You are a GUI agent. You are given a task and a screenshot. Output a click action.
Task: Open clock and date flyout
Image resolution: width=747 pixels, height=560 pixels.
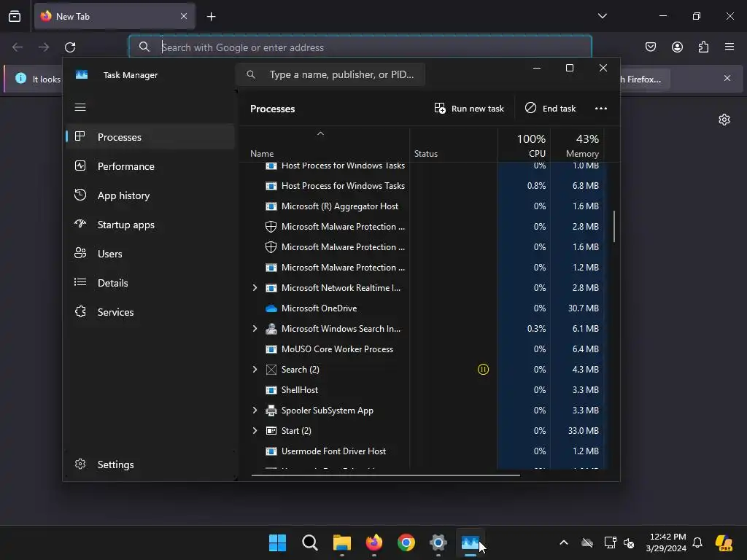(x=667, y=542)
